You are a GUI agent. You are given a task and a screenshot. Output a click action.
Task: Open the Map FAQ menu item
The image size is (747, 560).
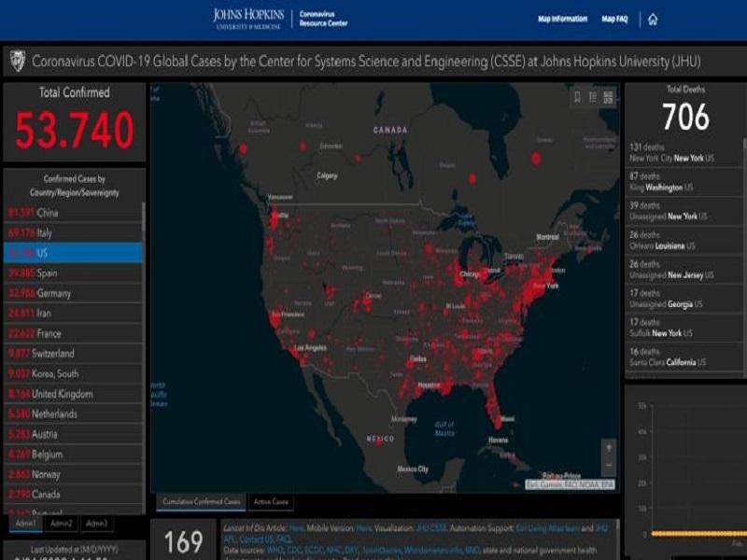pyautogui.click(x=614, y=19)
